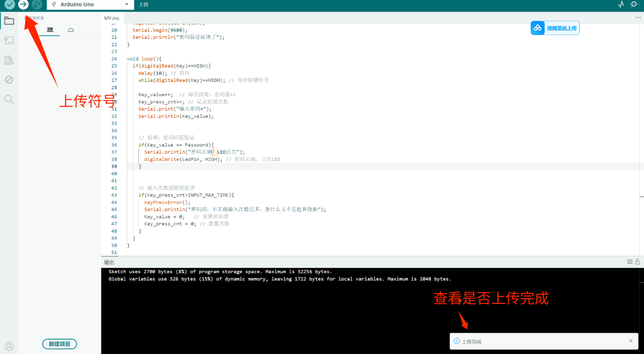Open the Search sidebar magnifier icon
Viewport: 644px width, 354px height.
point(9,99)
